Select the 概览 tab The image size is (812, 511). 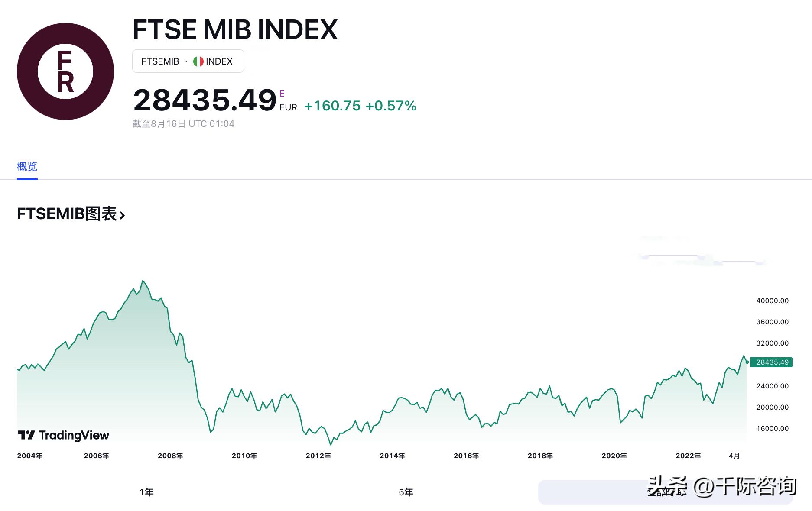[x=27, y=167]
